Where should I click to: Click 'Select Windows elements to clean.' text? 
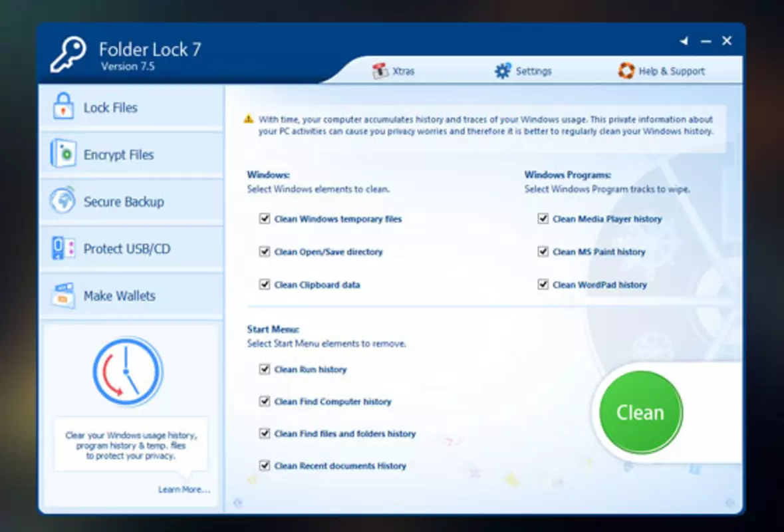pyautogui.click(x=319, y=190)
